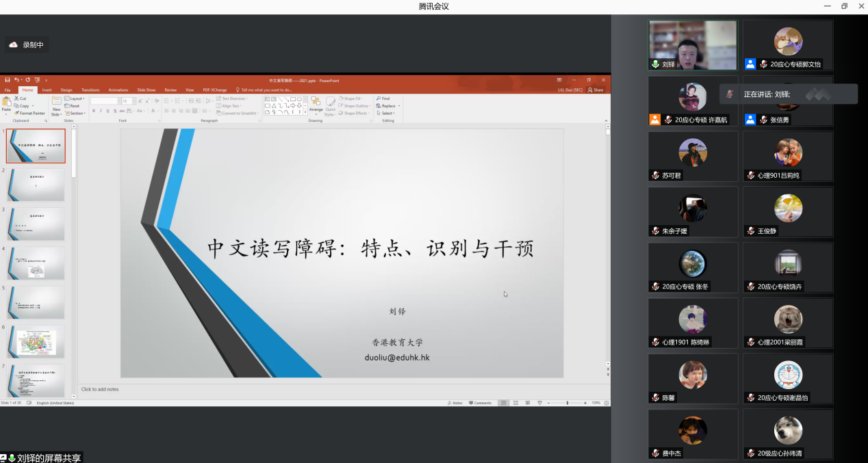Expand the Select dropdown in Editing group
Screen dimensions: 868x463
[x=387, y=114]
